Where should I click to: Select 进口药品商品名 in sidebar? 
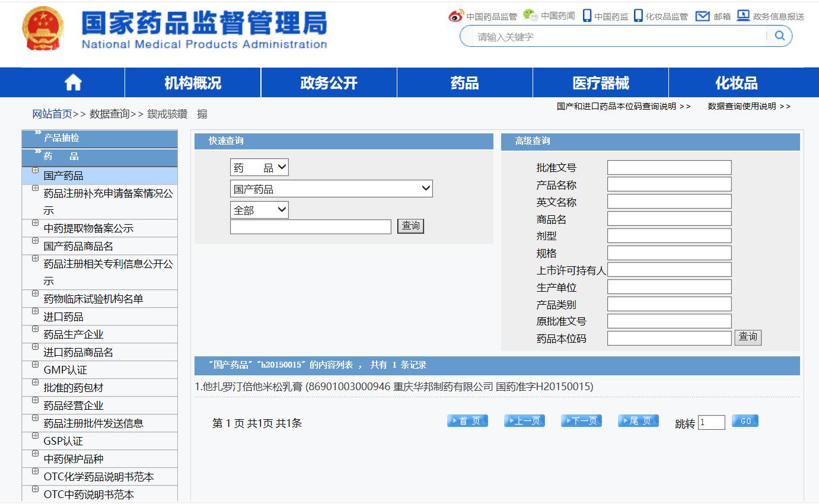(x=78, y=352)
